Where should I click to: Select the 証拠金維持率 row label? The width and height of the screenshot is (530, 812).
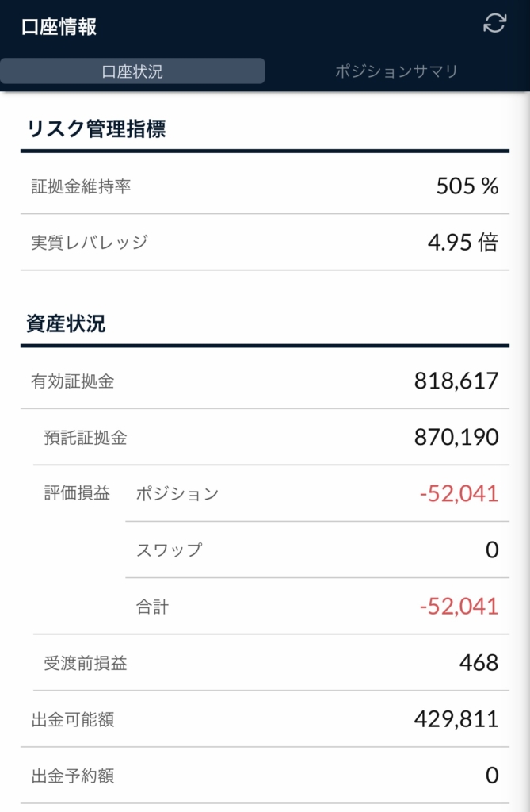click(81, 186)
